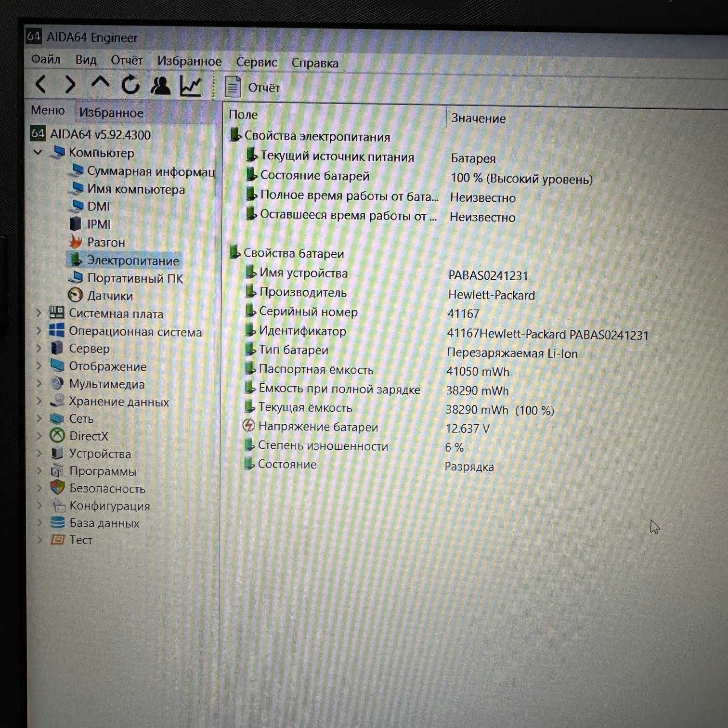
Task: Click the Устройства devices icon
Action: click(57, 453)
